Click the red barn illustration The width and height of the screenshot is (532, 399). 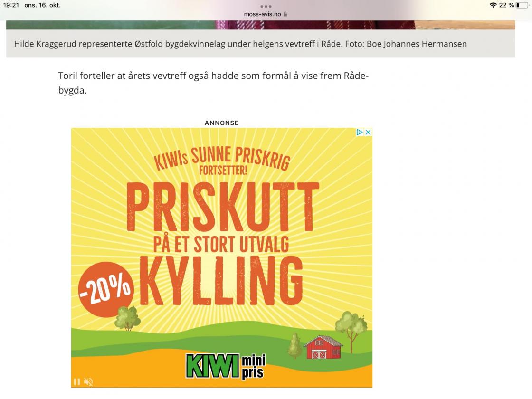click(x=323, y=347)
